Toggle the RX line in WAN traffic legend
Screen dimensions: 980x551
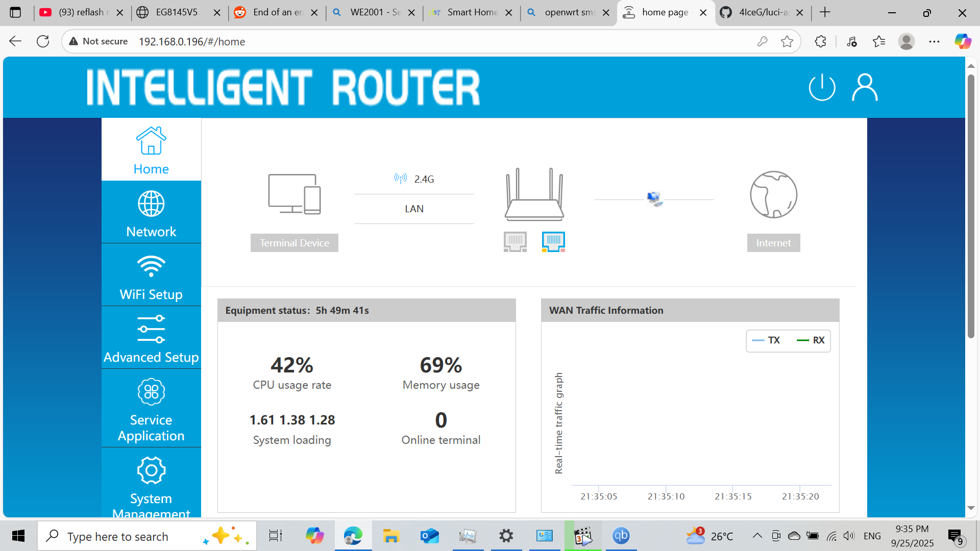(811, 340)
